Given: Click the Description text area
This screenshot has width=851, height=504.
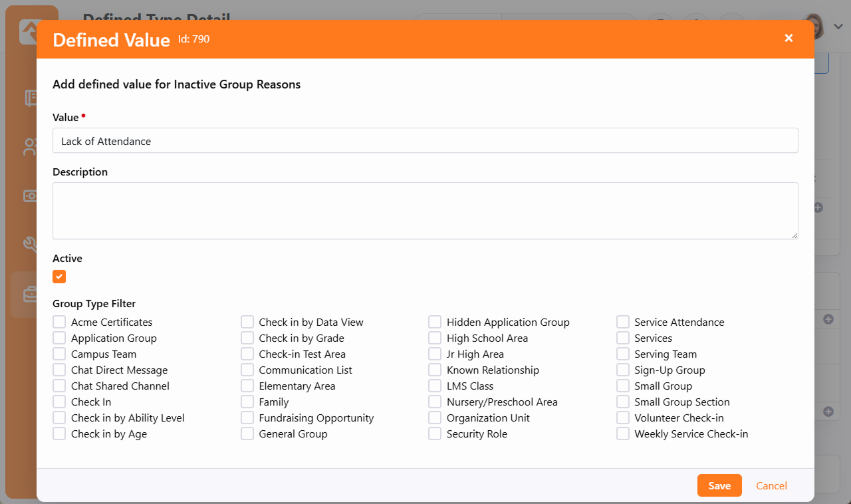Looking at the screenshot, I should [x=425, y=210].
